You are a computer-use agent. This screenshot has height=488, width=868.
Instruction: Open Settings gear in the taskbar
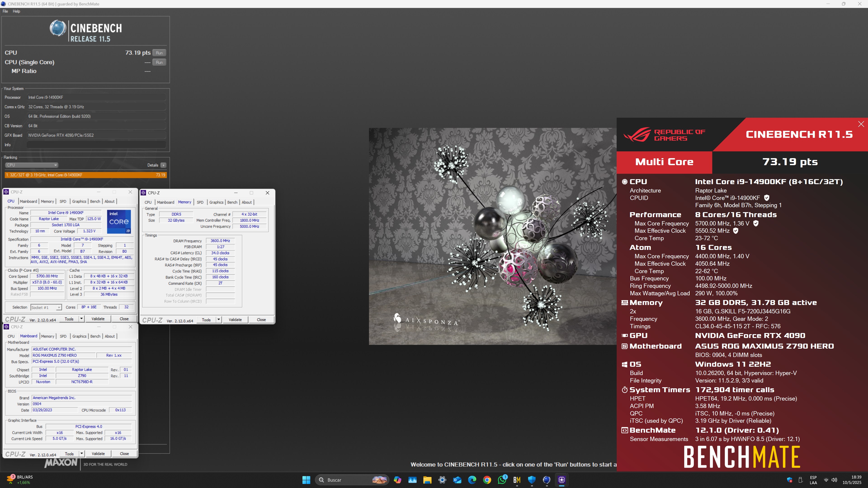[x=442, y=480]
